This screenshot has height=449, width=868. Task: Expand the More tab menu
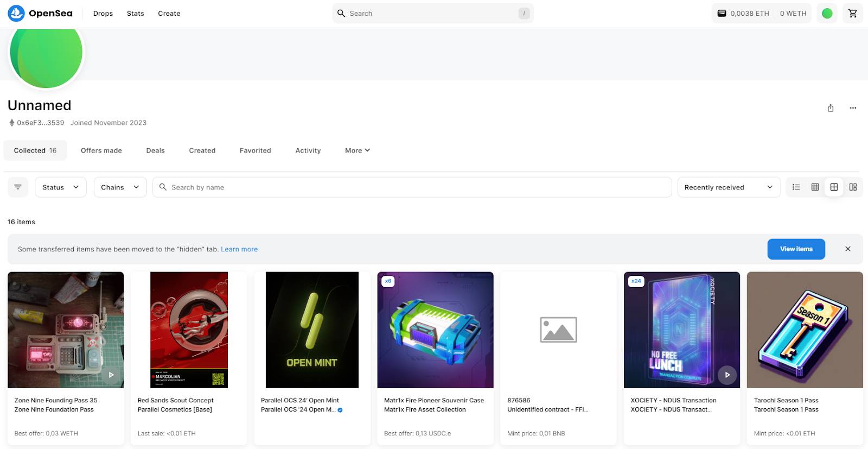358,150
